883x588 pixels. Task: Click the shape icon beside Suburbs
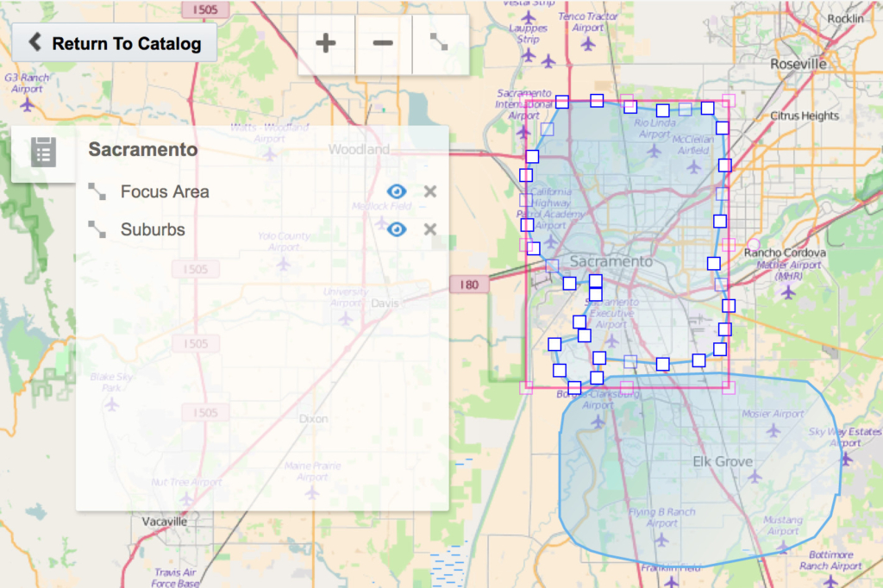click(x=97, y=229)
